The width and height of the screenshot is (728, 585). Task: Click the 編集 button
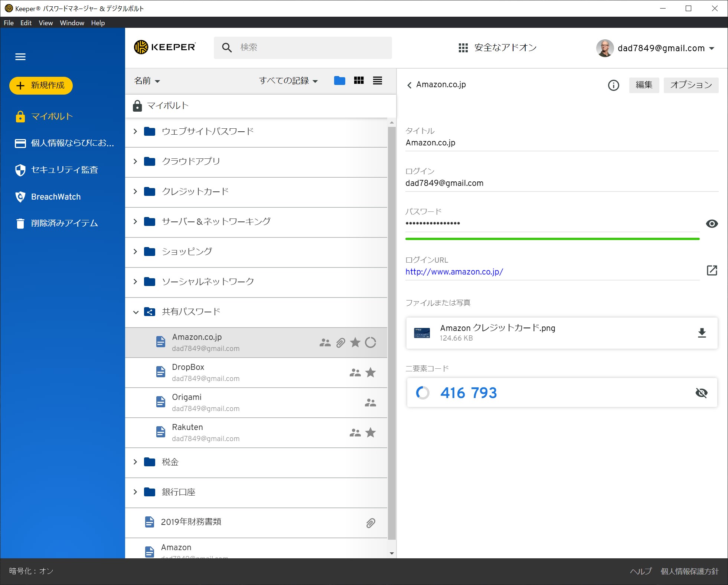tap(643, 85)
